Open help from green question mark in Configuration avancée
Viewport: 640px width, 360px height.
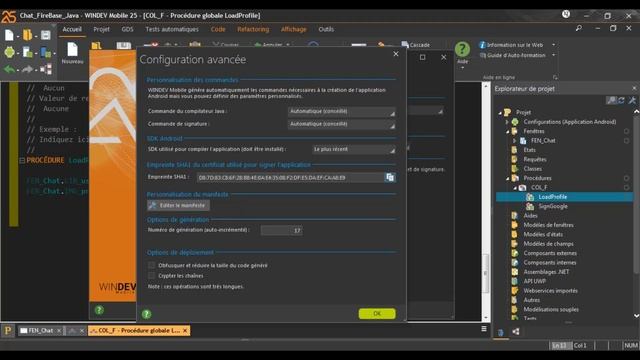coord(147,314)
